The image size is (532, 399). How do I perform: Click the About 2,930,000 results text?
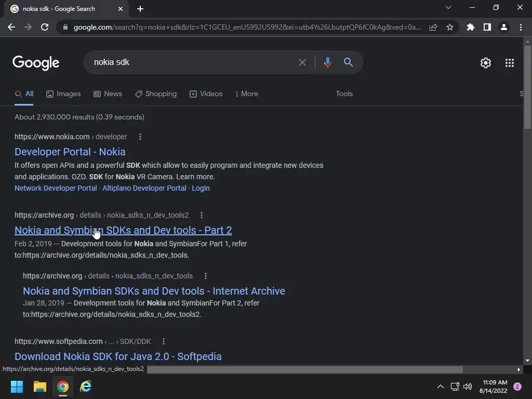tap(79, 117)
